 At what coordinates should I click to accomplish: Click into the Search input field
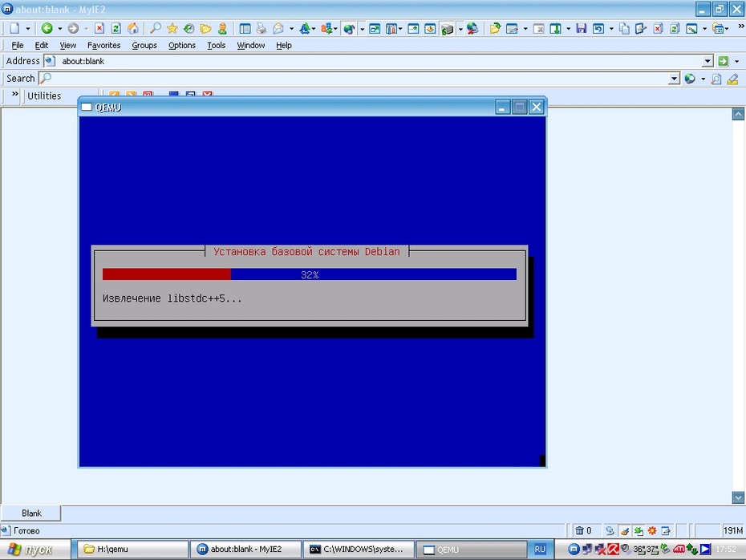click(x=359, y=79)
